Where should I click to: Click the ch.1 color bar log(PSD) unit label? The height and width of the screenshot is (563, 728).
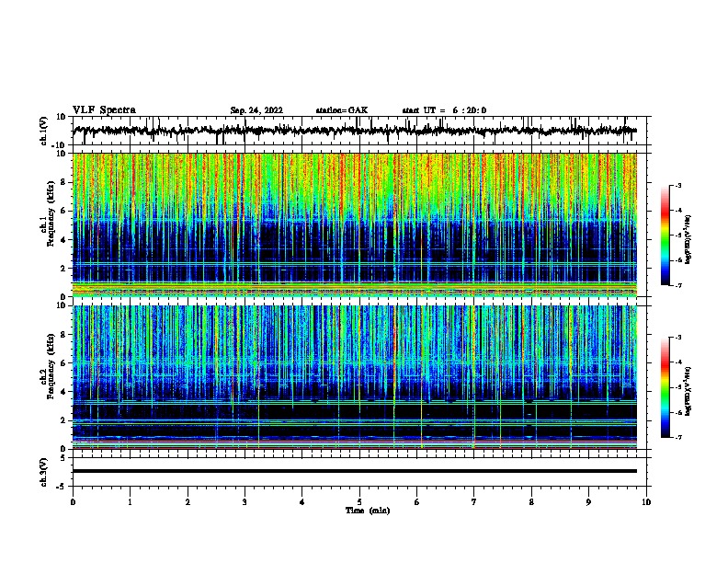point(688,239)
